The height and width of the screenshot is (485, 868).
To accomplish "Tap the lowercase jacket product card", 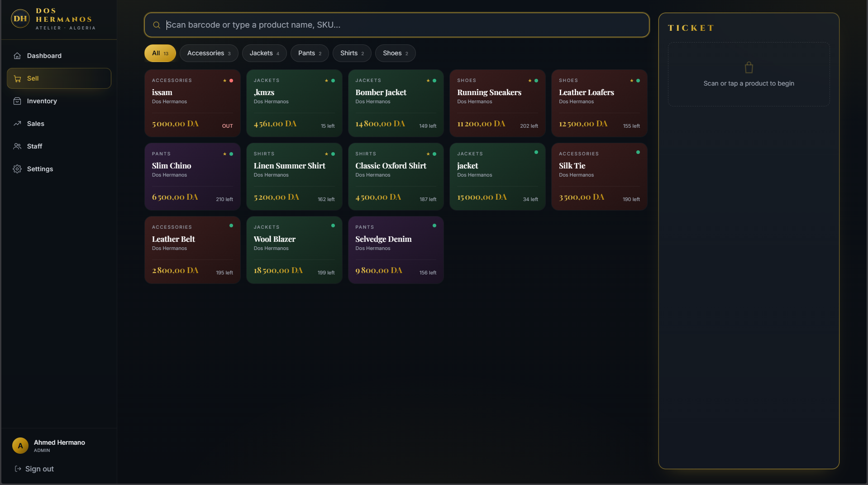I will click(497, 177).
